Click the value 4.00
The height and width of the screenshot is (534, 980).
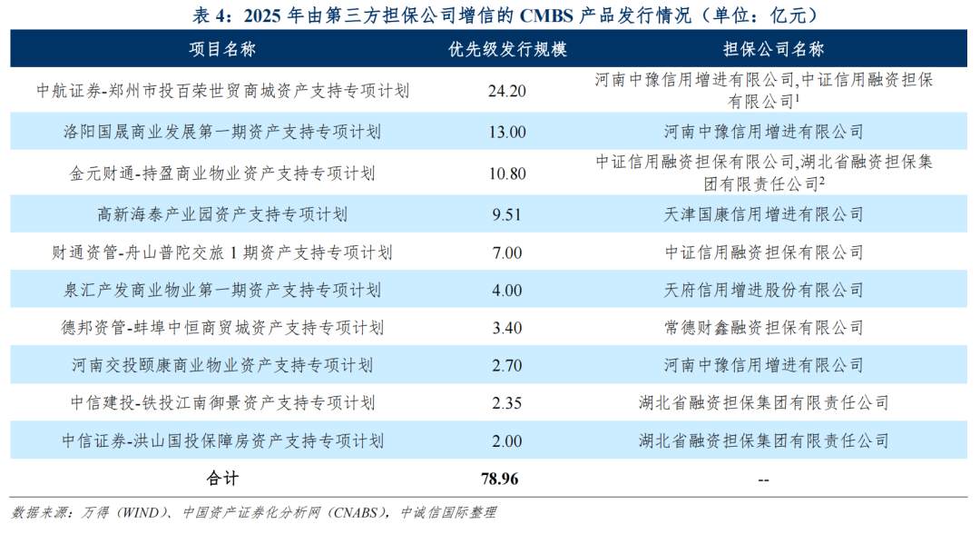(507, 291)
